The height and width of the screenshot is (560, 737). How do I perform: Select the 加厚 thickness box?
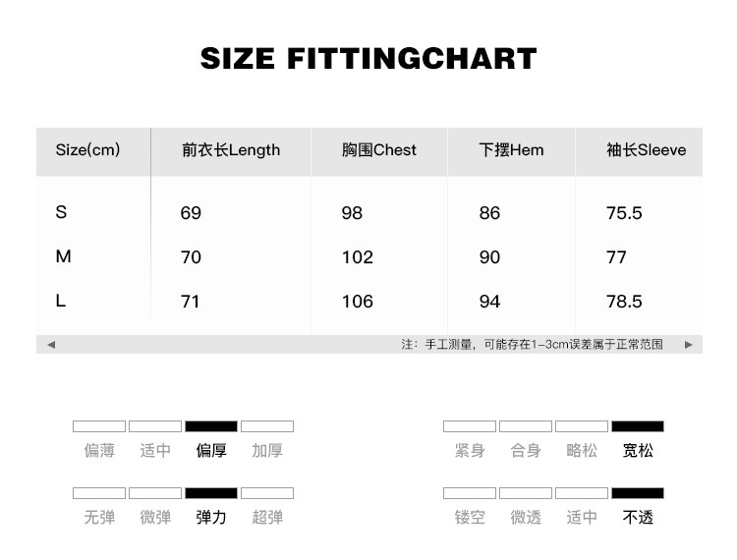coord(267,426)
